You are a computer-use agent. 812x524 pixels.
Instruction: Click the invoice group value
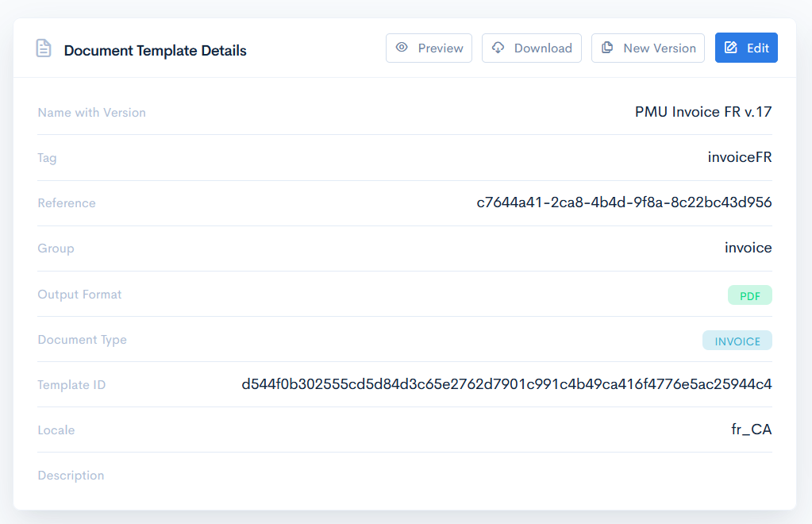748,248
